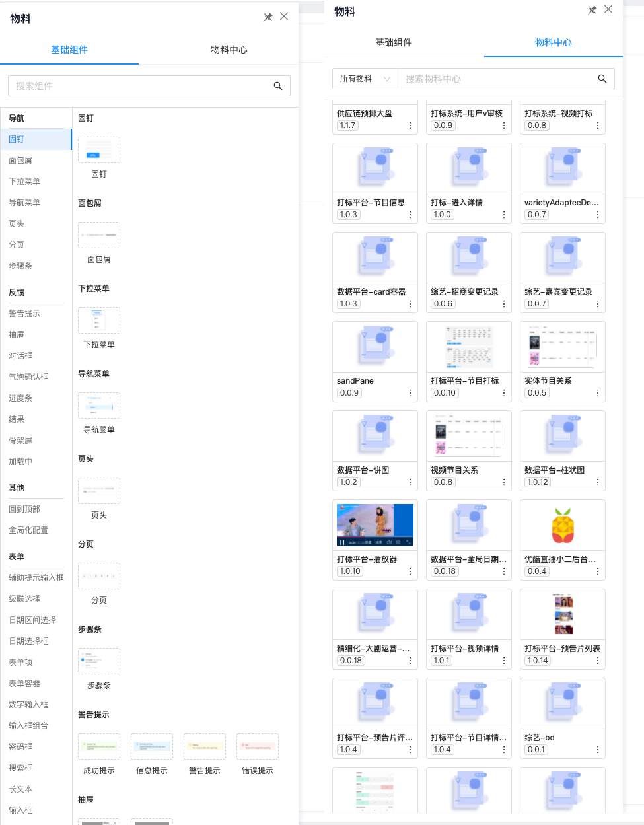Select the 面包屑 component icon
The width and height of the screenshot is (644, 825).
(99, 235)
